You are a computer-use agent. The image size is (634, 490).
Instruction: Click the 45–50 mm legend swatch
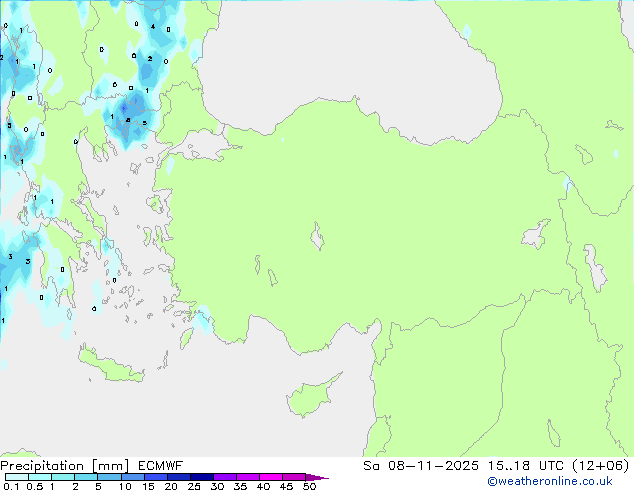pos(294,477)
